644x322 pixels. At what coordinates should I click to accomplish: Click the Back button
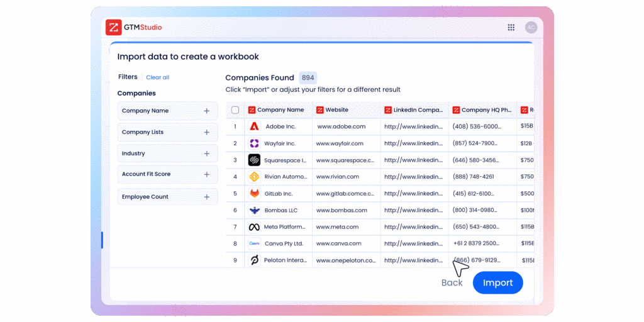coord(452,283)
